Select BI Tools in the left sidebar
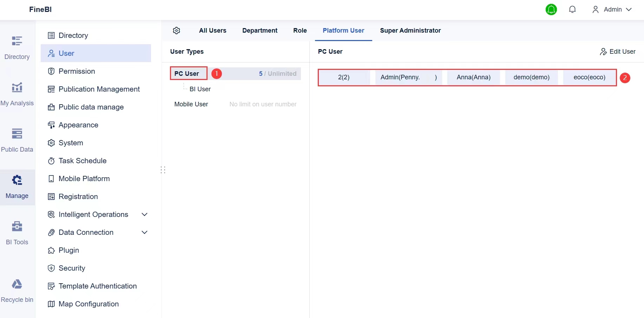This screenshot has height=318, width=644. (x=17, y=232)
